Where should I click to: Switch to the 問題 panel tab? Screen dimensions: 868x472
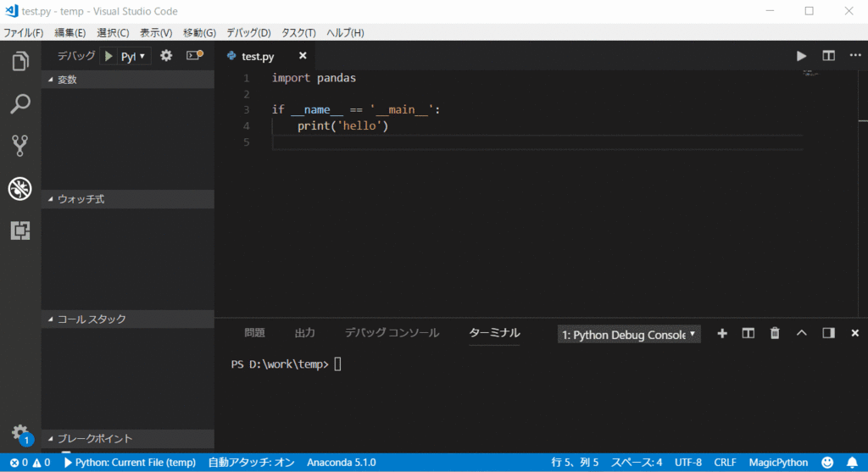[254, 332]
